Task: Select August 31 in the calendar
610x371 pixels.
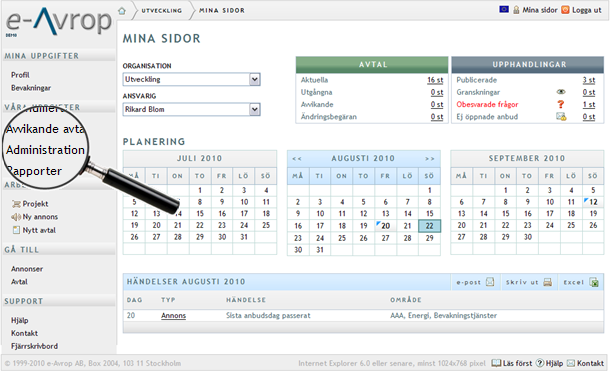Action: [x=320, y=250]
